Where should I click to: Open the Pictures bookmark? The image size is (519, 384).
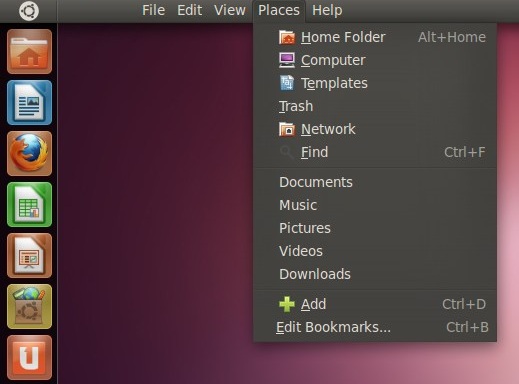tap(375, 228)
